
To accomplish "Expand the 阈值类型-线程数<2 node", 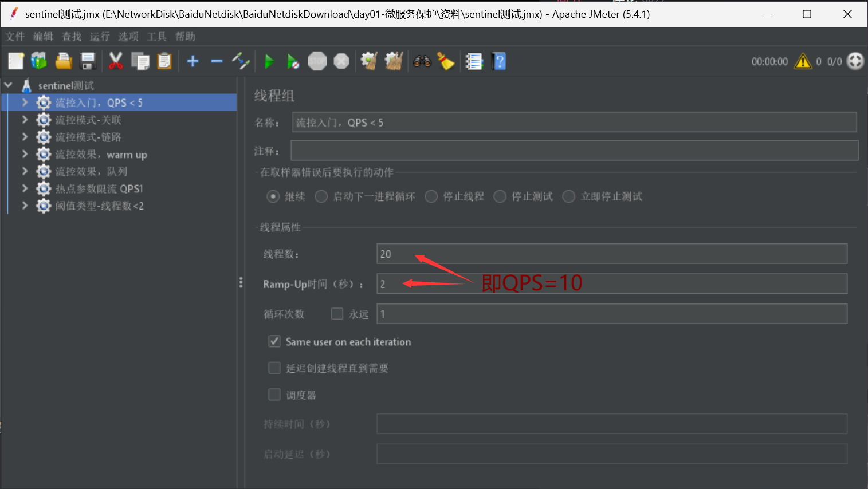I will (25, 206).
